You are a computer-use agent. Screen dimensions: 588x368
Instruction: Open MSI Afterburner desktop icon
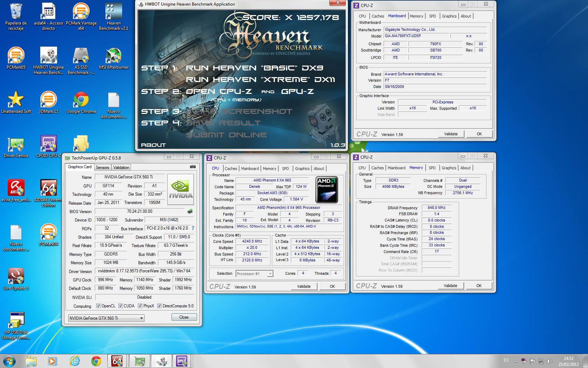click(x=113, y=58)
